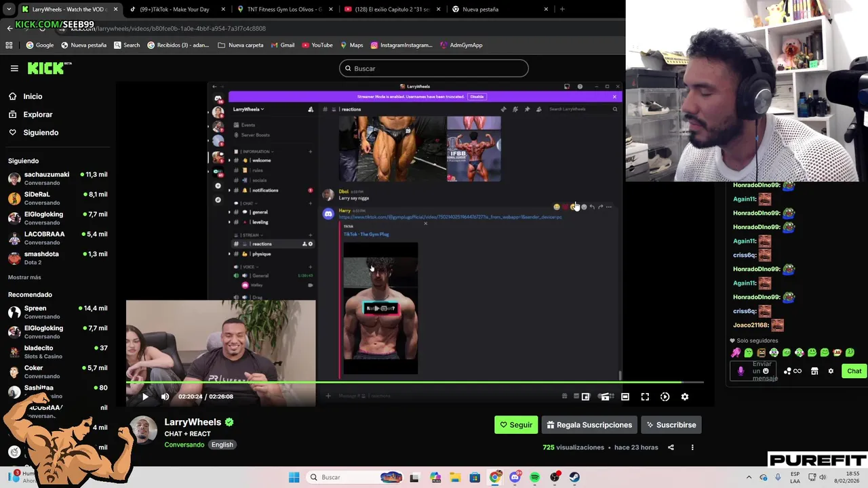Switch to TNT Fitness Gym Los Olivos tab
The image size is (868, 488).
[283, 9]
